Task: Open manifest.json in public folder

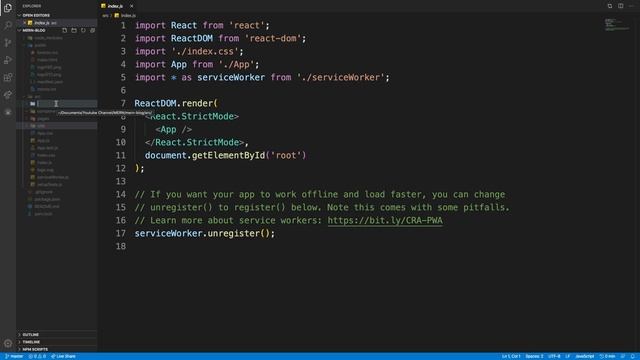Action: pos(50,82)
